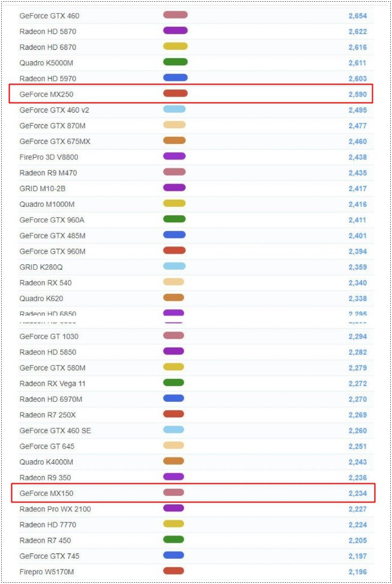The width and height of the screenshot is (392, 584).
Task: Open the GeForce GTX 745 entry
Action: coord(49,556)
